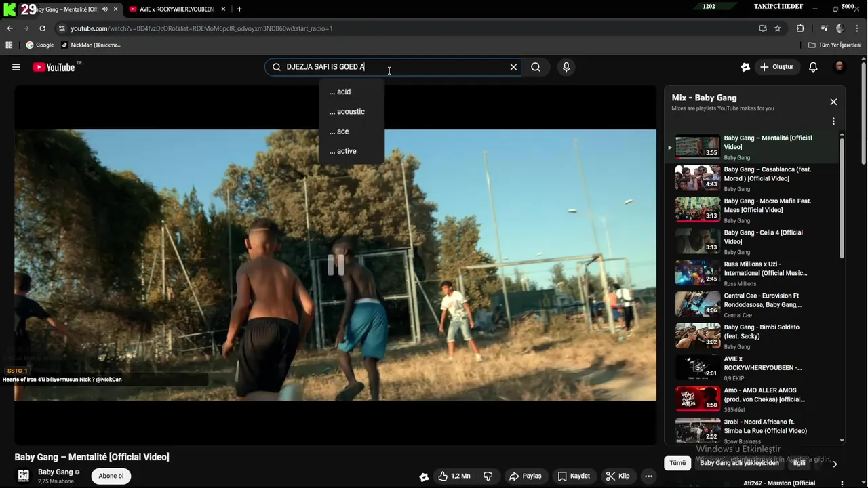Select the Tümü filter chip

tap(678, 463)
